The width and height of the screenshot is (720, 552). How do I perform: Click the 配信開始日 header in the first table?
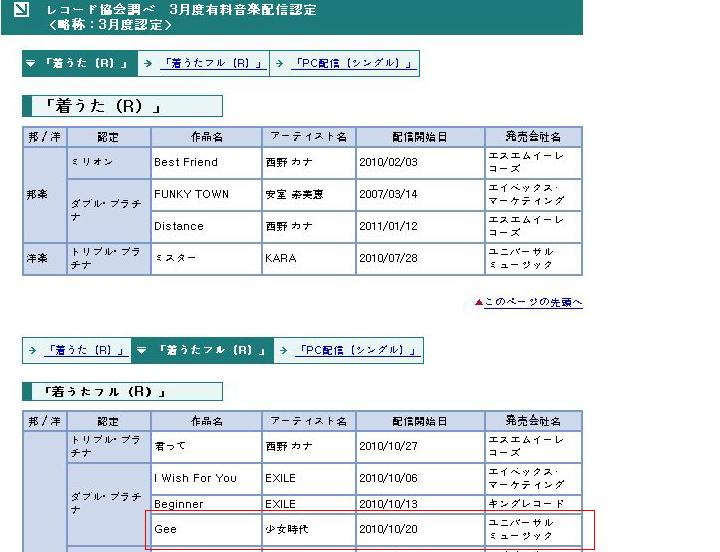tap(420, 137)
